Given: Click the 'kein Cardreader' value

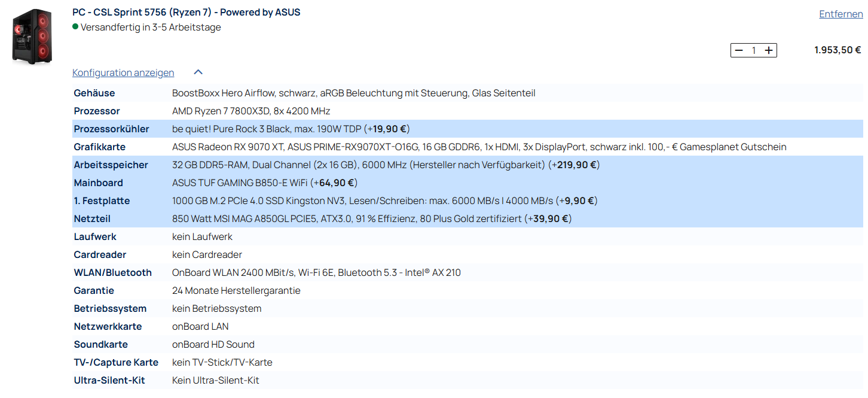Looking at the screenshot, I should tap(207, 254).
